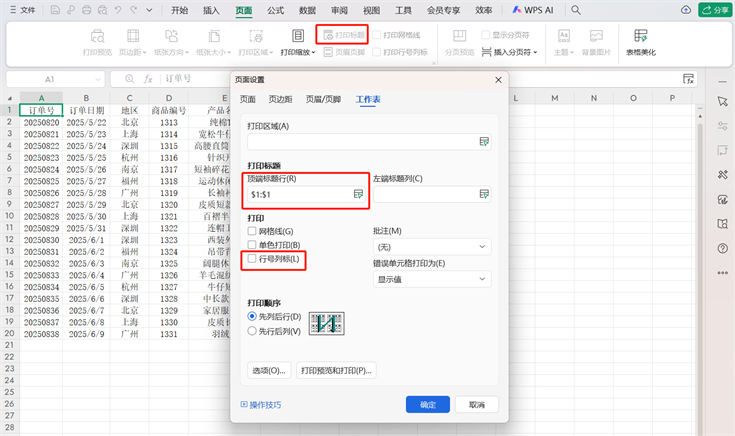Click inside the 打印区域 input field

point(360,143)
